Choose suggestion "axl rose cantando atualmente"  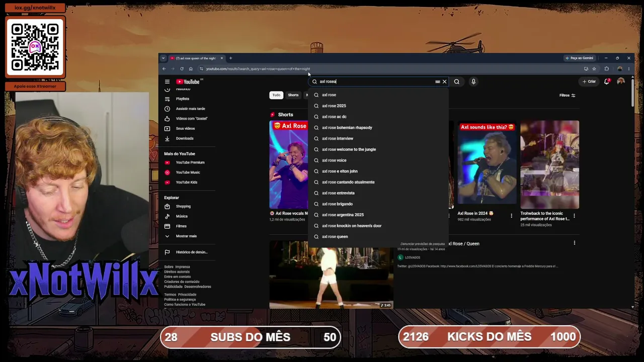pyautogui.click(x=378, y=182)
